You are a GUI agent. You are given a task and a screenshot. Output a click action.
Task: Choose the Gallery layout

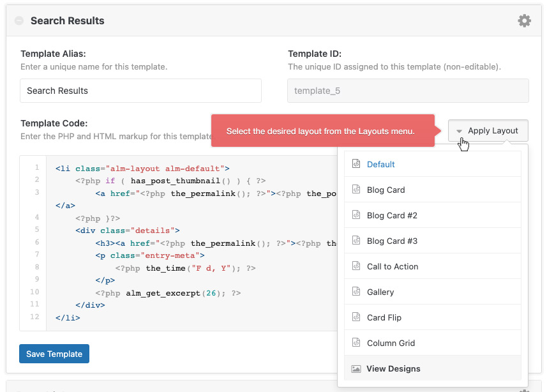tap(433, 292)
